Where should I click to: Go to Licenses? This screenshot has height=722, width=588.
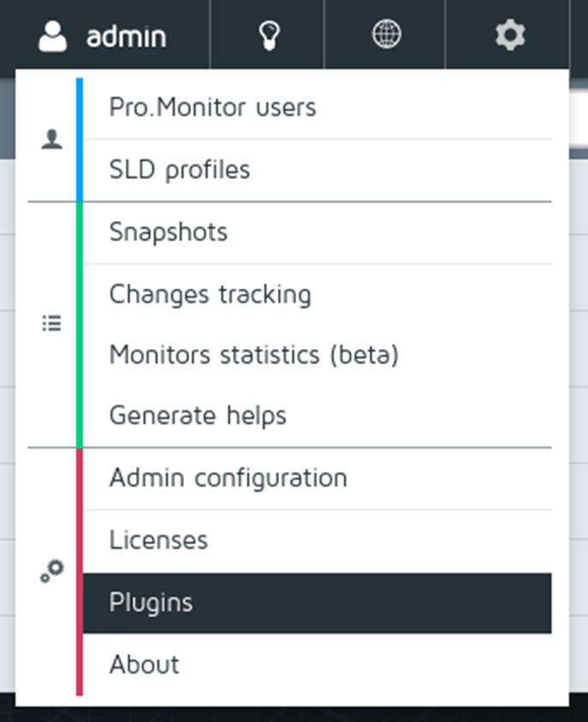[158, 540]
